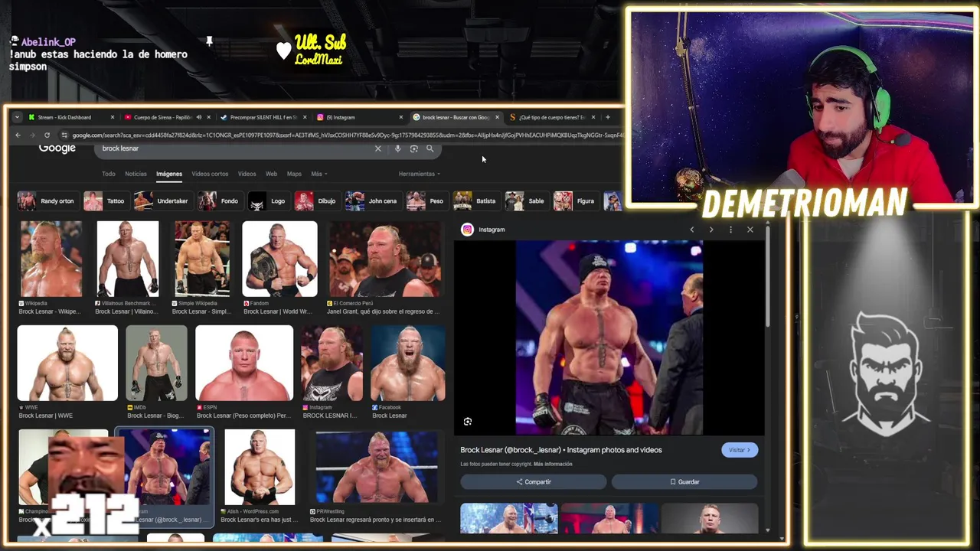Image resolution: width=980 pixels, height=551 pixels.
Task: Select the Web search filter
Action: coord(271,174)
